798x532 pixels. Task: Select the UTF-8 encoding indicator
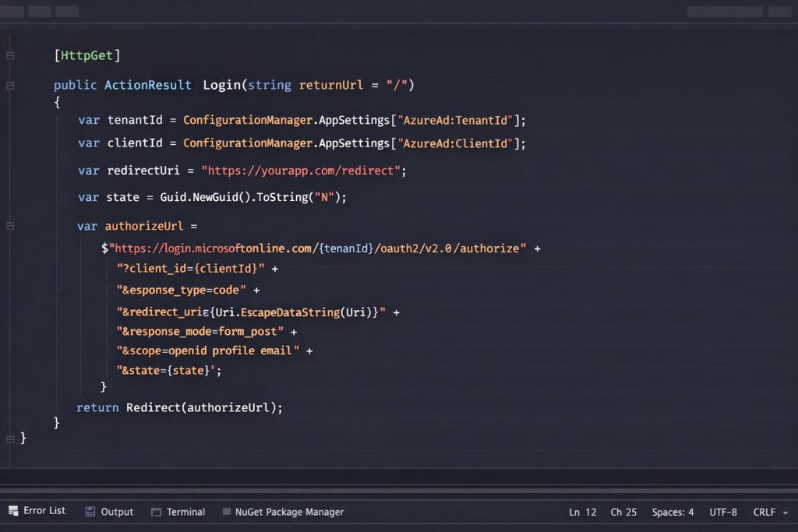(x=723, y=512)
